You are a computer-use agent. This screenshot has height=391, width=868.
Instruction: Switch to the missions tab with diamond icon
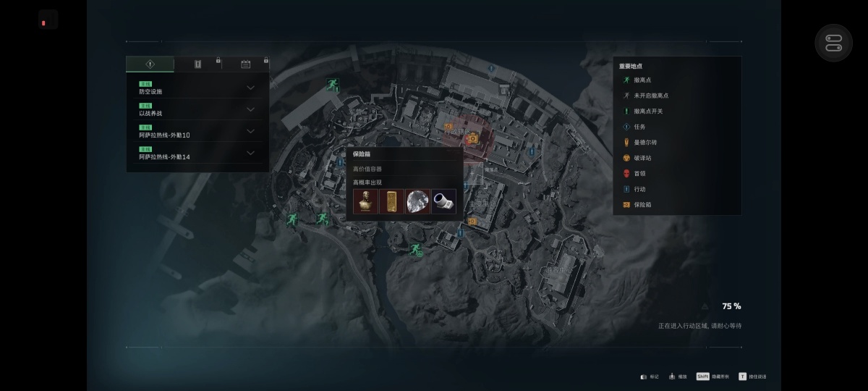(150, 64)
